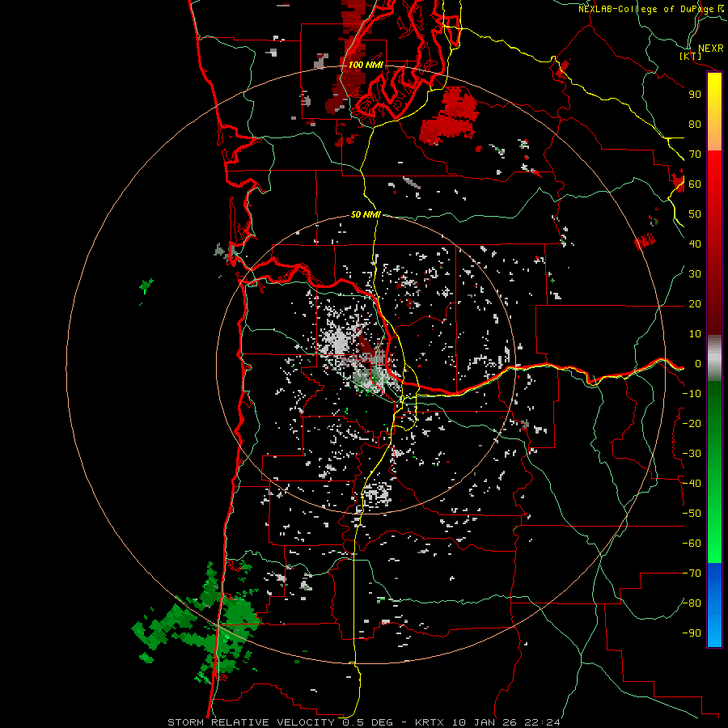Image resolution: width=728 pixels, height=728 pixels.
Task: Select the 50 NMI range ring label
Action: tap(366, 214)
